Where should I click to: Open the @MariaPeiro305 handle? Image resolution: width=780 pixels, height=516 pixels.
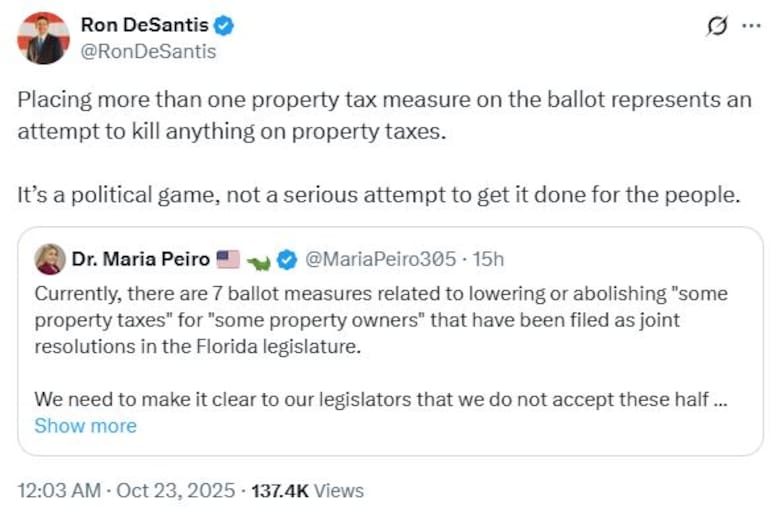coord(379,260)
